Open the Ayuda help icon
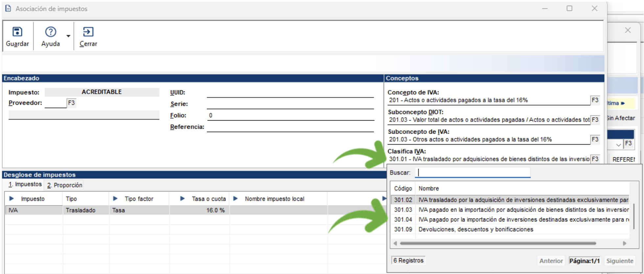The height and width of the screenshot is (274, 644). pos(50,32)
